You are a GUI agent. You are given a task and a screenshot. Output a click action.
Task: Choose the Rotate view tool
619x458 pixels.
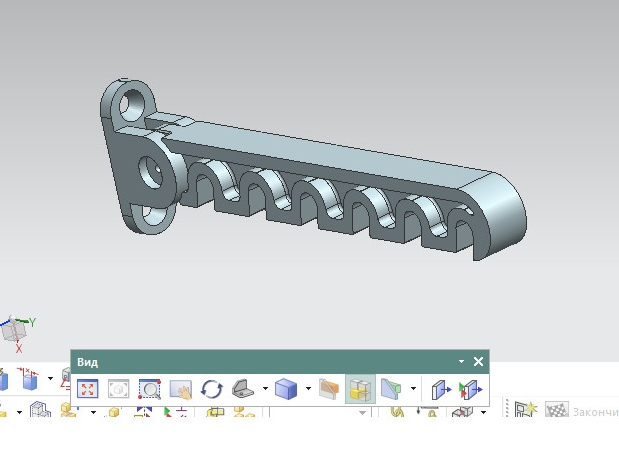(x=212, y=389)
